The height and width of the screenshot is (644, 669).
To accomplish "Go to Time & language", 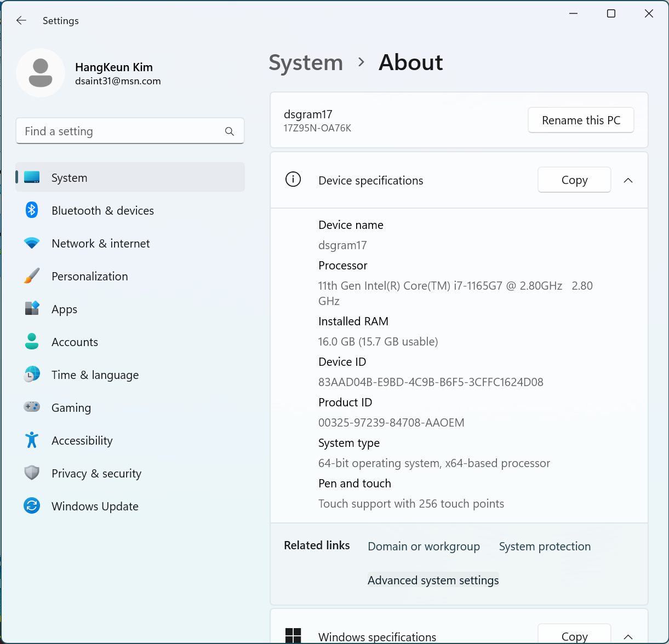I will [x=130, y=375].
